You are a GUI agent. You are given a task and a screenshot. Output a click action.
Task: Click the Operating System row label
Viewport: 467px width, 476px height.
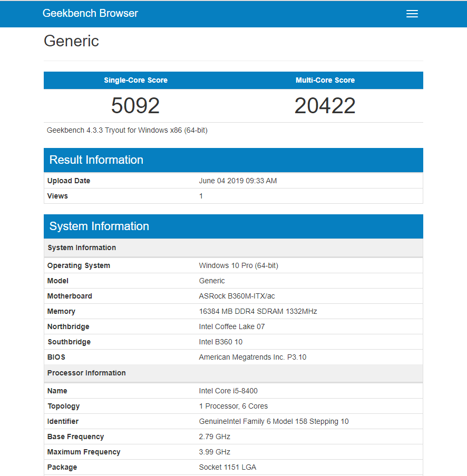coord(79,265)
